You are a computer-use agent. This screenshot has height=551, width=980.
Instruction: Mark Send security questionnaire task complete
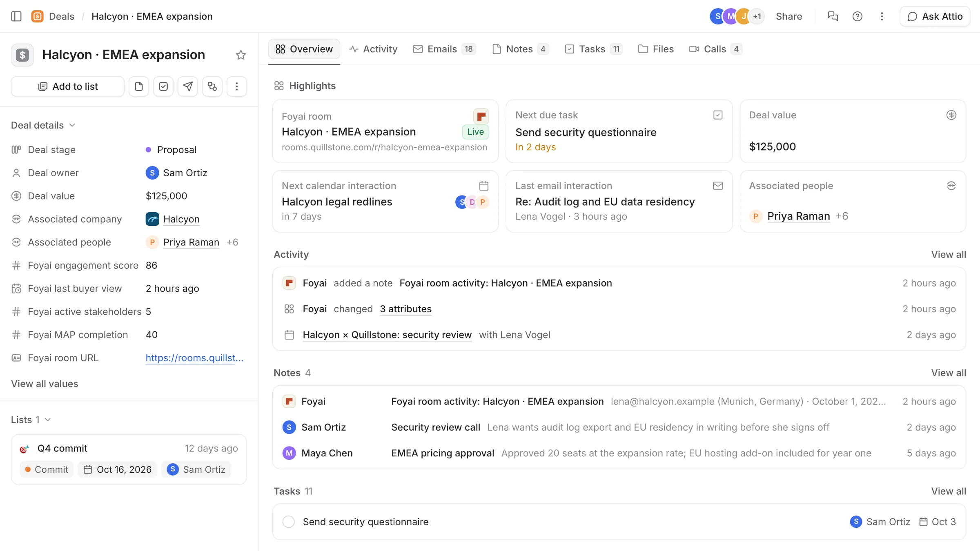[x=289, y=522]
